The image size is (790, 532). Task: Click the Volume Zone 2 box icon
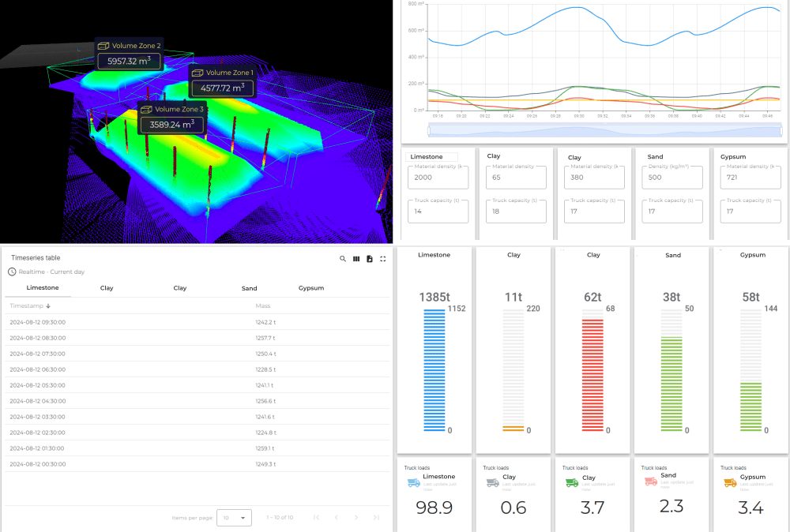point(103,46)
